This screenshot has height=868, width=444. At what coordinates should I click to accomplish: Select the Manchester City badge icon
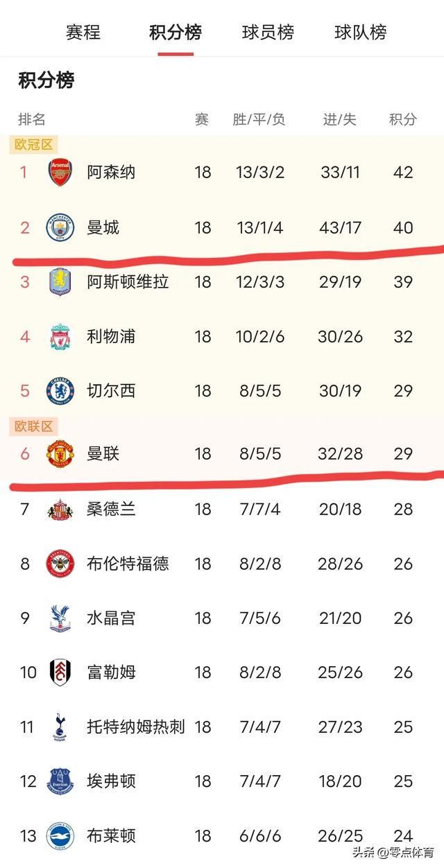click(x=61, y=227)
